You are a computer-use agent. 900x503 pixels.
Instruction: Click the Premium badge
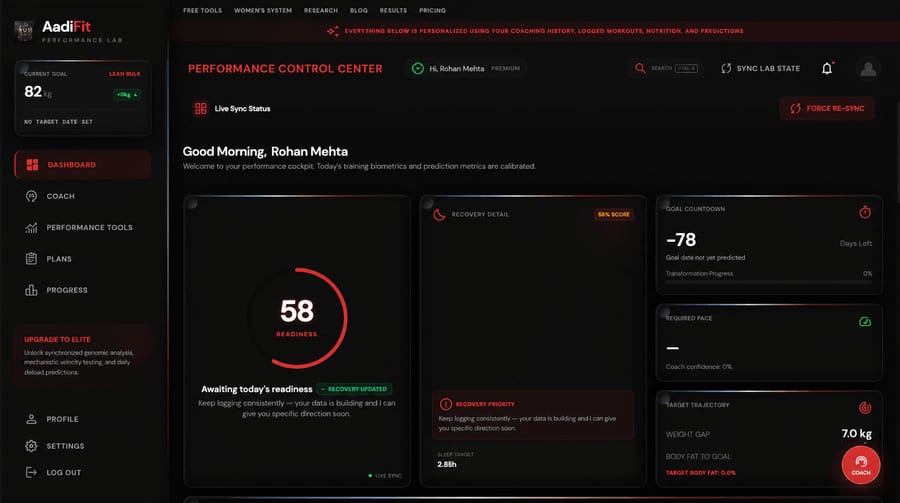[x=505, y=68]
